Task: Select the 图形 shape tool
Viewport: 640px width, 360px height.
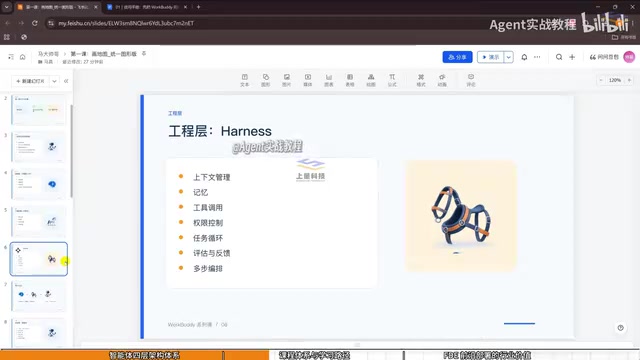Action: [266, 80]
